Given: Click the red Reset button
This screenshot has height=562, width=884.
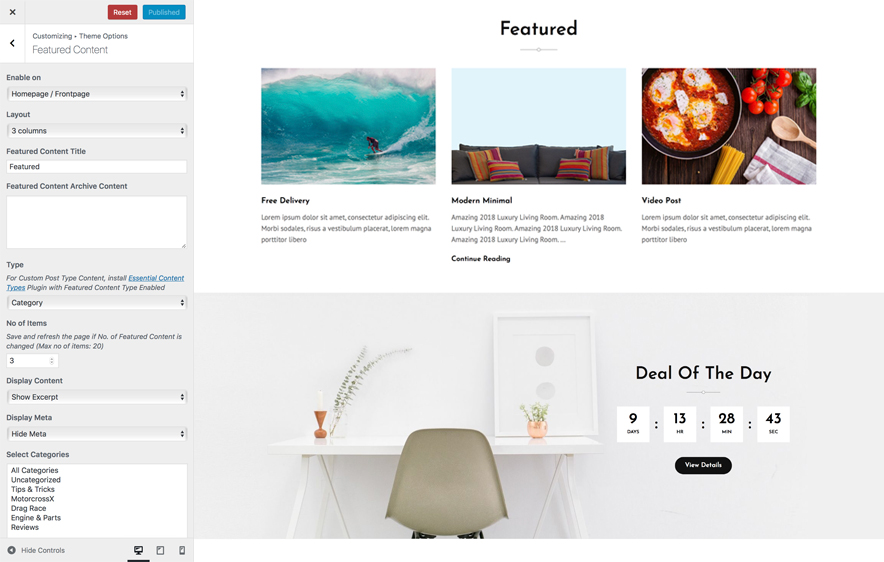Looking at the screenshot, I should pyautogui.click(x=122, y=12).
